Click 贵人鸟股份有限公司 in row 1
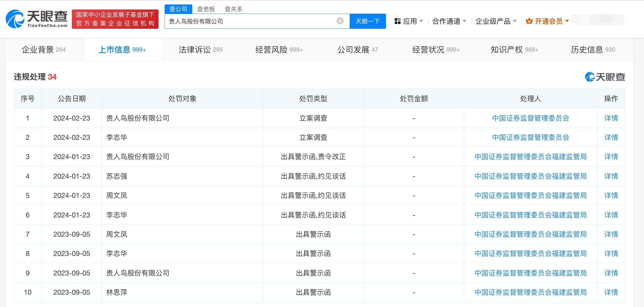Screen dimensions: 644x307 coord(138,118)
